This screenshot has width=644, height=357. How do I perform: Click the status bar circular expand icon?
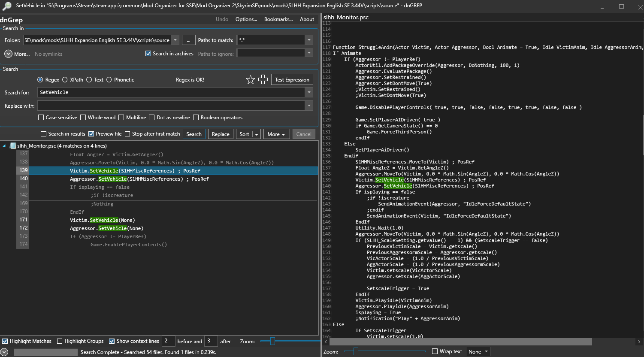point(4,352)
